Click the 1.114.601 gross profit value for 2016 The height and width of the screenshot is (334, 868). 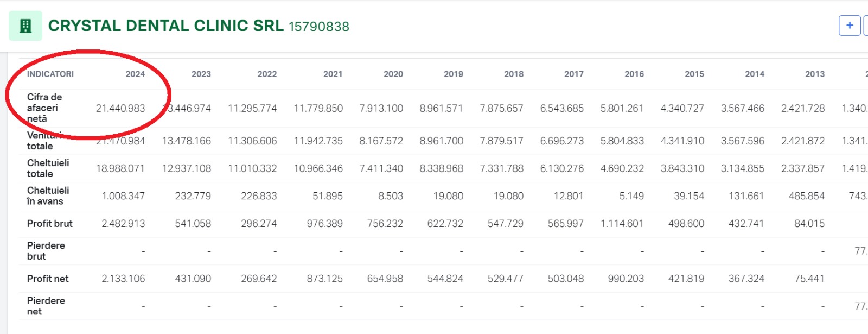[622, 224]
